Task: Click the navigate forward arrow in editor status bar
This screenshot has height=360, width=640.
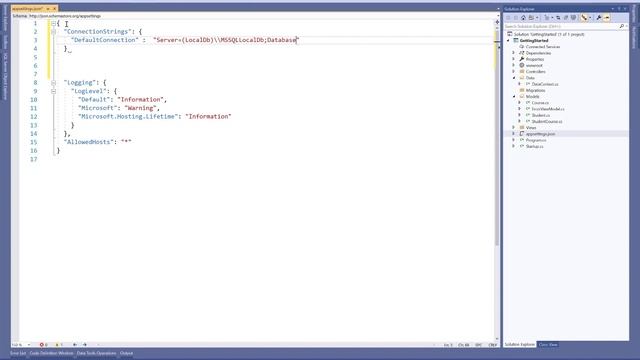Action: (84, 345)
